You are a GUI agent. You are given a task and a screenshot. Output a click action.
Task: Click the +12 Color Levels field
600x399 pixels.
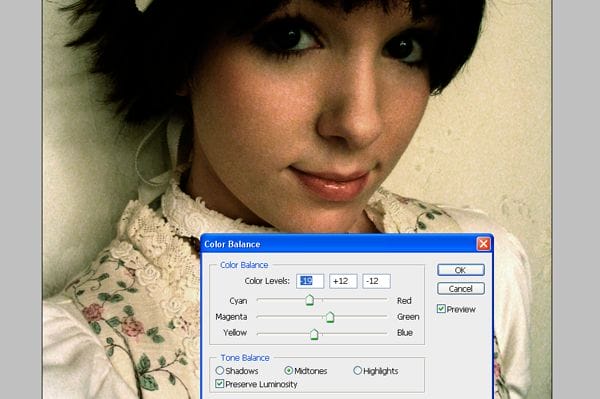[x=343, y=281]
